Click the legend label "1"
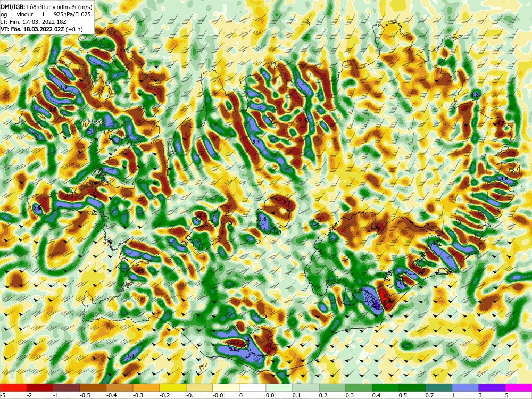 point(454,395)
